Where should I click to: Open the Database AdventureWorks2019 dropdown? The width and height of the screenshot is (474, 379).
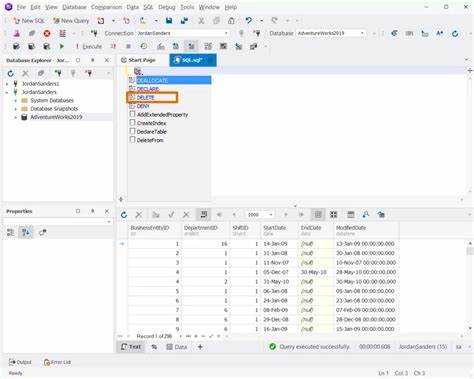362,33
